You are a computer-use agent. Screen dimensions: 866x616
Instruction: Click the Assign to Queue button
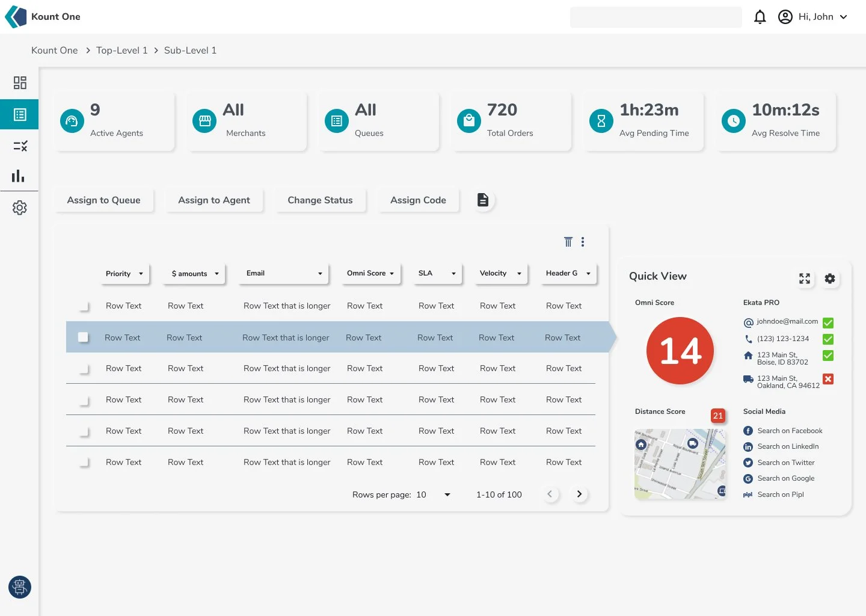[104, 200]
